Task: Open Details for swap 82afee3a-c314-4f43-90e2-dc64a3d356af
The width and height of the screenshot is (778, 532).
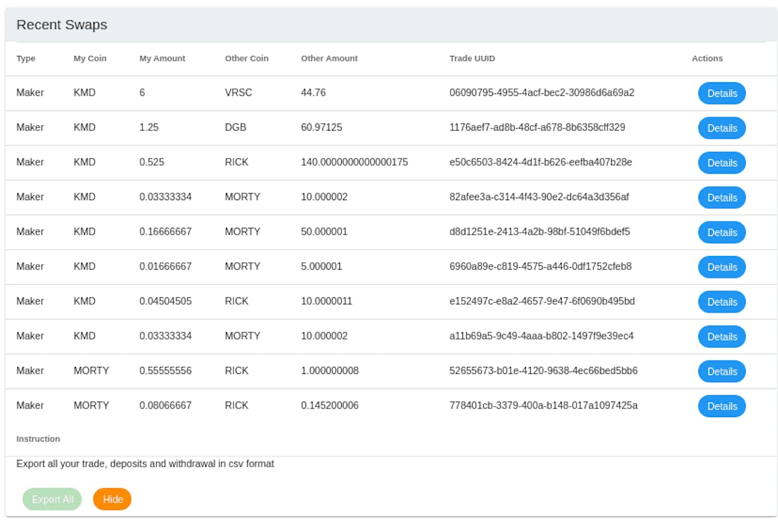Action: [722, 198]
